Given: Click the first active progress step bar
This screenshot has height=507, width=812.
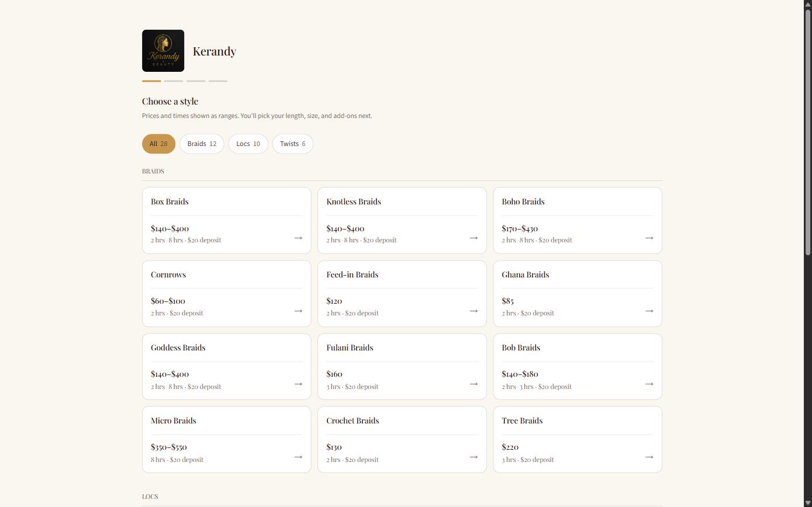Looking at the screenshot, I should click(x=151, y=81).
